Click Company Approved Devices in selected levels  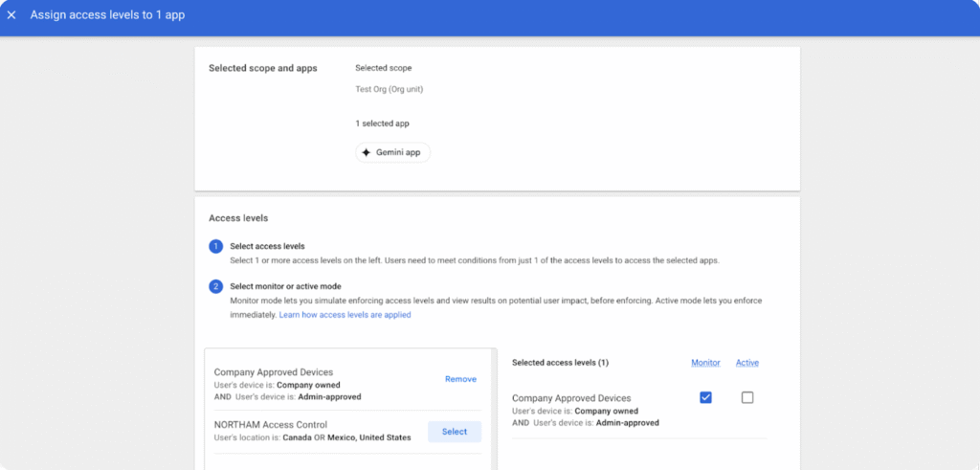pyautogui.click(x=571, y=398)
